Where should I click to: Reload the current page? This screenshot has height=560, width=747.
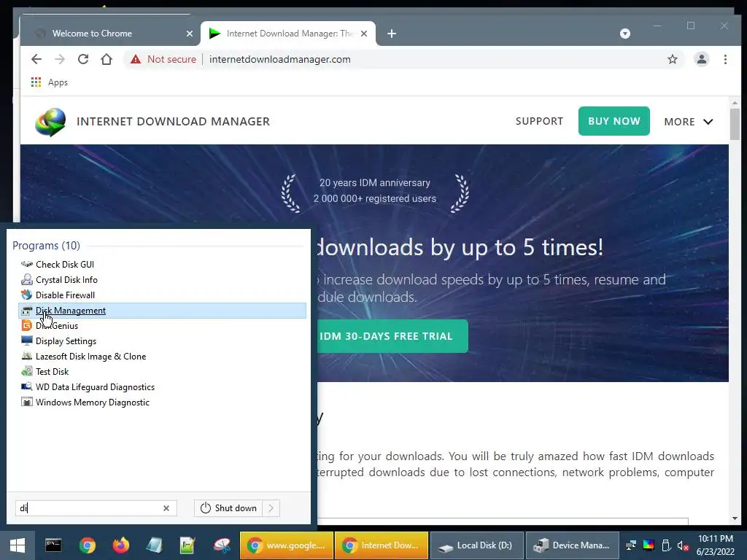point(83,59)
